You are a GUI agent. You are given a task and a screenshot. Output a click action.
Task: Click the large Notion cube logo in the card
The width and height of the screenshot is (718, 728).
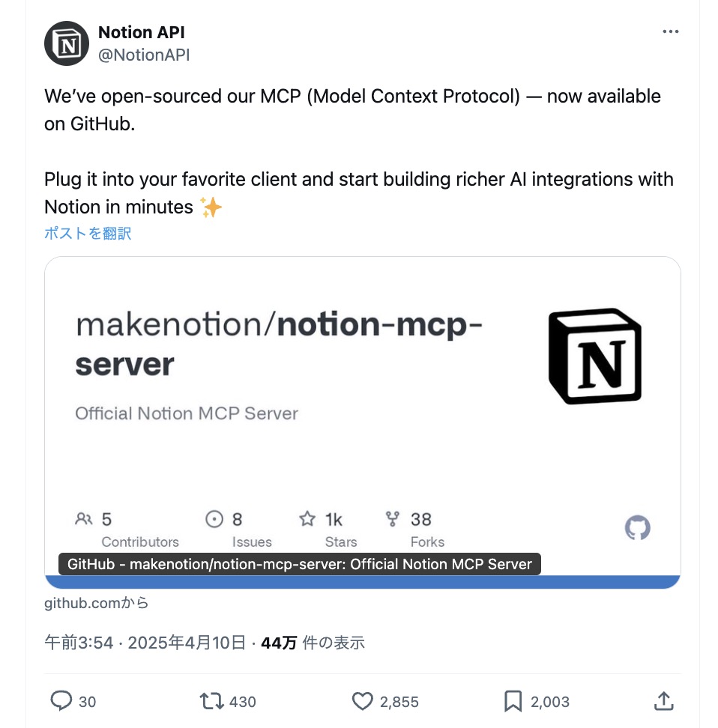click(595, 356)
